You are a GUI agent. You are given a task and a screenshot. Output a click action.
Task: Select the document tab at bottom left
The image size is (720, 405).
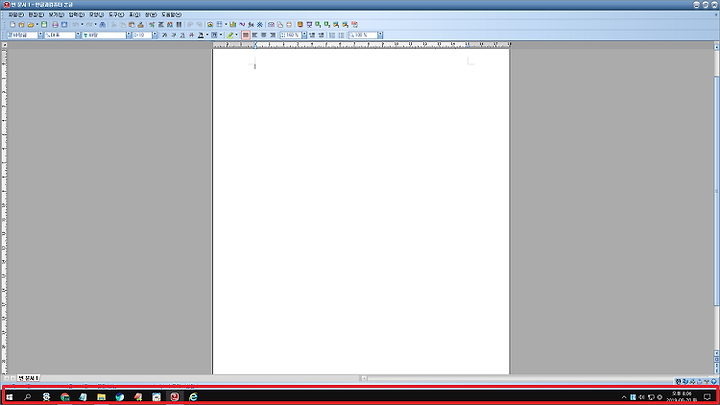(28, 378)
